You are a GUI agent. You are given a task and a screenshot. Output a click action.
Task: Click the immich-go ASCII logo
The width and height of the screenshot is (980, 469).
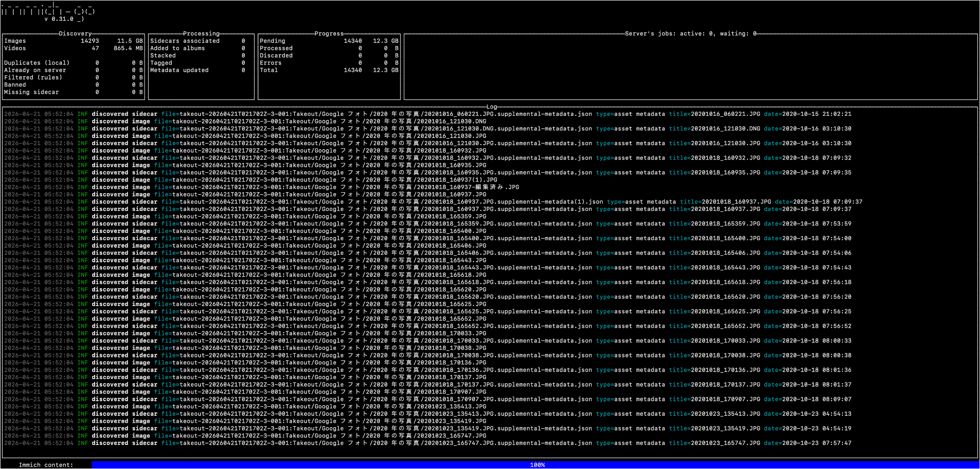[48, 9]
